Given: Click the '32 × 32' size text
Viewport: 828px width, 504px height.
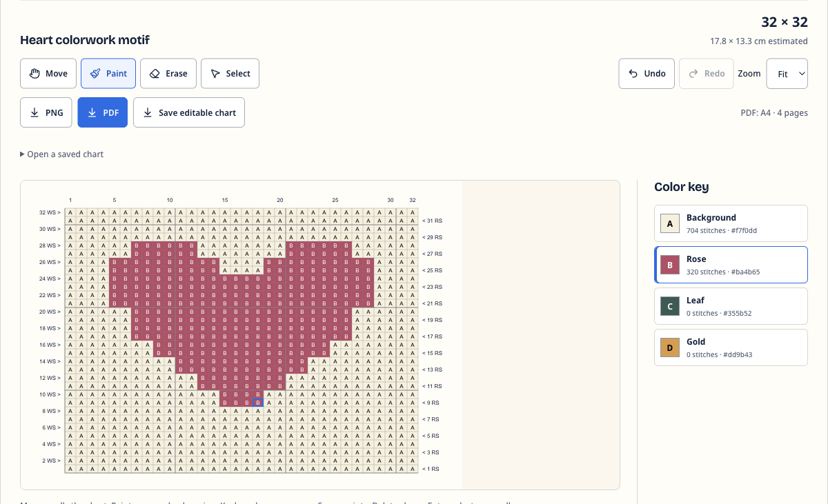Looking at the screenshot, I should coord(785,22).
